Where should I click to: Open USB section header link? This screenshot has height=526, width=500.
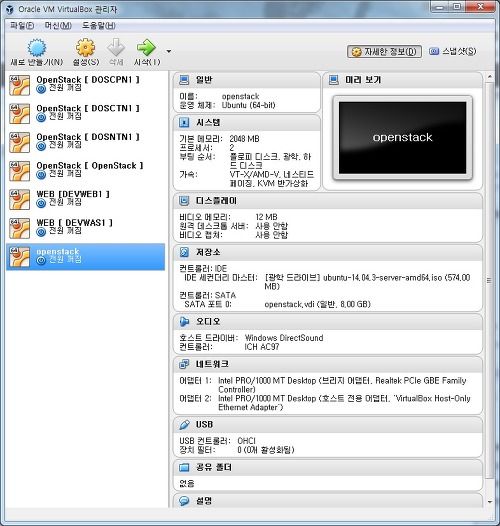tap(204, 424)
